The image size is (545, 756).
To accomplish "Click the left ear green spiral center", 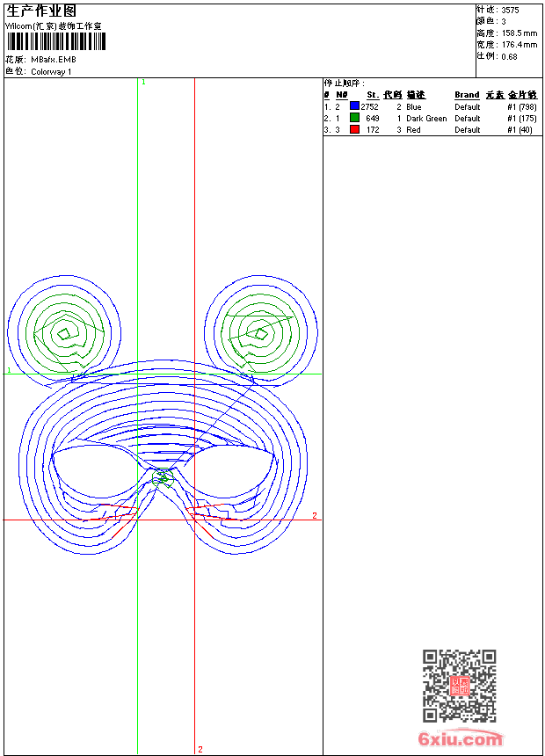I will [64, 333].
